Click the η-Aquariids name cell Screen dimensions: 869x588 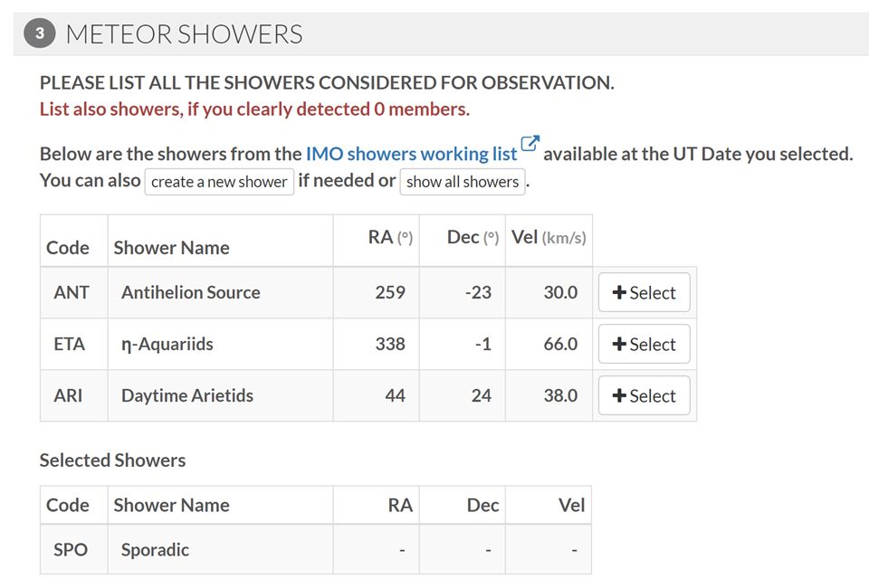click(x=167, y=345)
